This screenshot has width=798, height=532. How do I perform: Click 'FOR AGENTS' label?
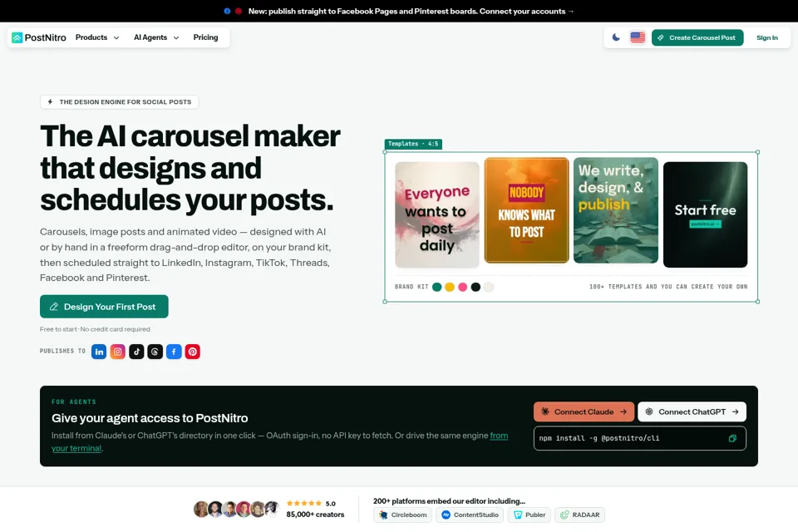(74, 401)
